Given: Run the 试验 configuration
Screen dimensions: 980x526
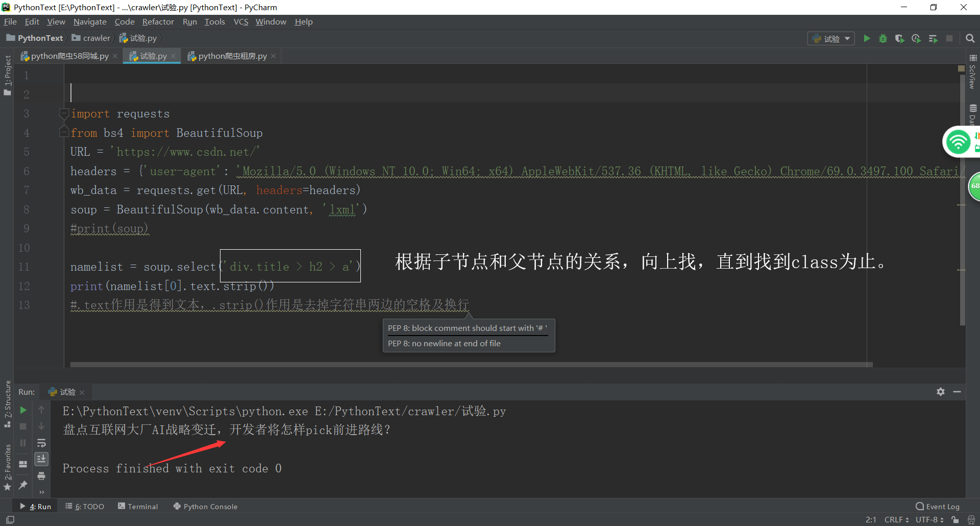Looking at the screenshot, I should tap(867, 38).
